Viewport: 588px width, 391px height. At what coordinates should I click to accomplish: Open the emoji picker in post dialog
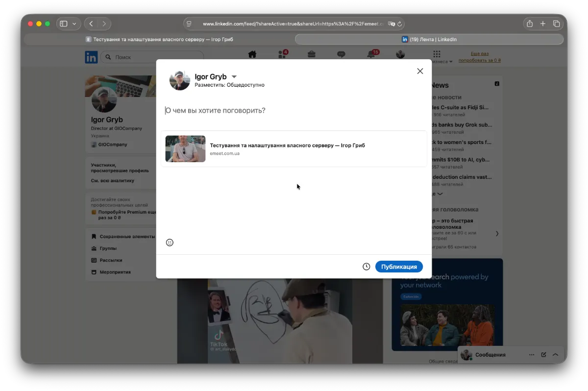pyautogui.click(x=170, y=243)
